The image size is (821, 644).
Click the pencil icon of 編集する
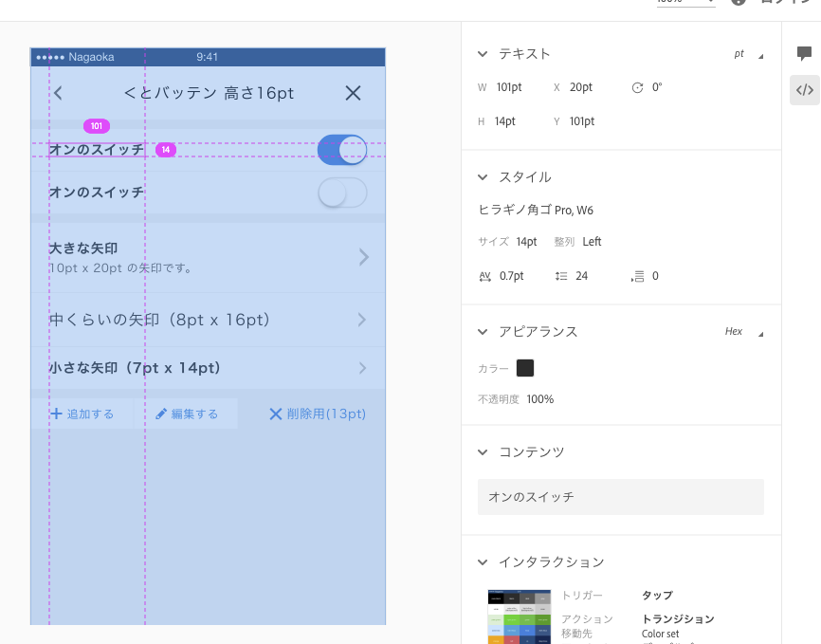point(161,414)
